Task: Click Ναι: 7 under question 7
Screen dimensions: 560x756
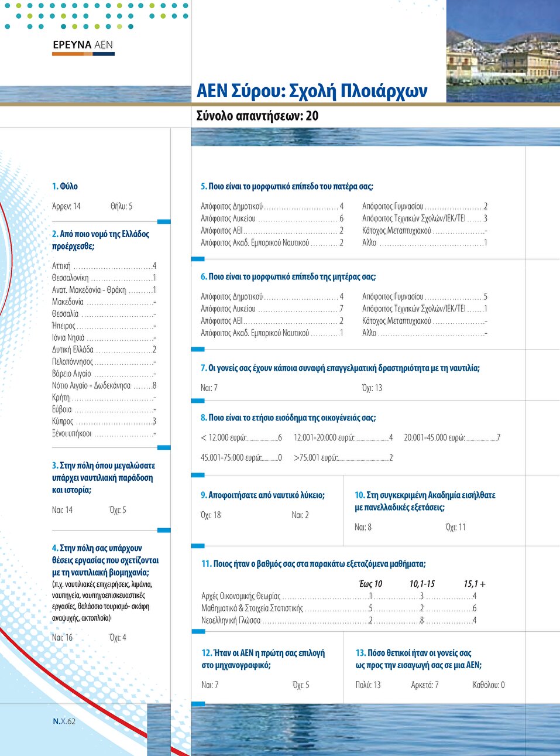Action: [209, 388]
